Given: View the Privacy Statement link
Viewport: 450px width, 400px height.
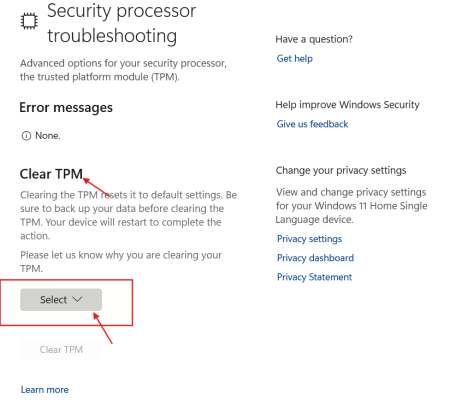Looking at the screenshot, I should point(314,277).
